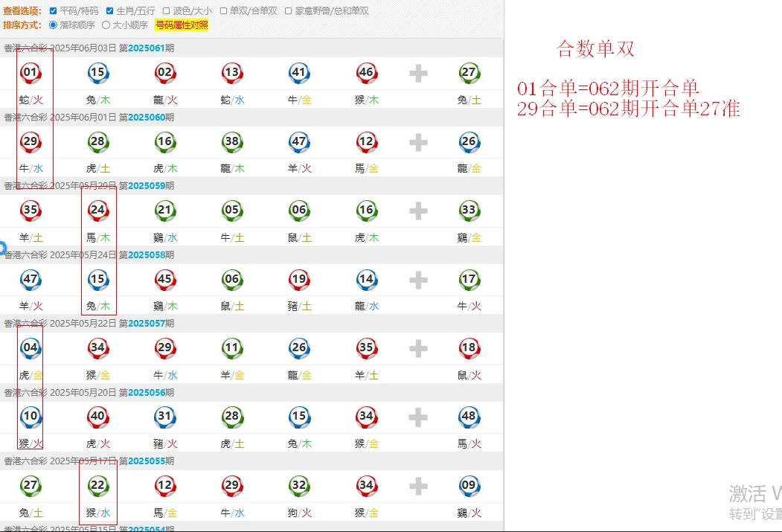
Task: Click ball 47 in draw 2025060
Action: point(299,142)
